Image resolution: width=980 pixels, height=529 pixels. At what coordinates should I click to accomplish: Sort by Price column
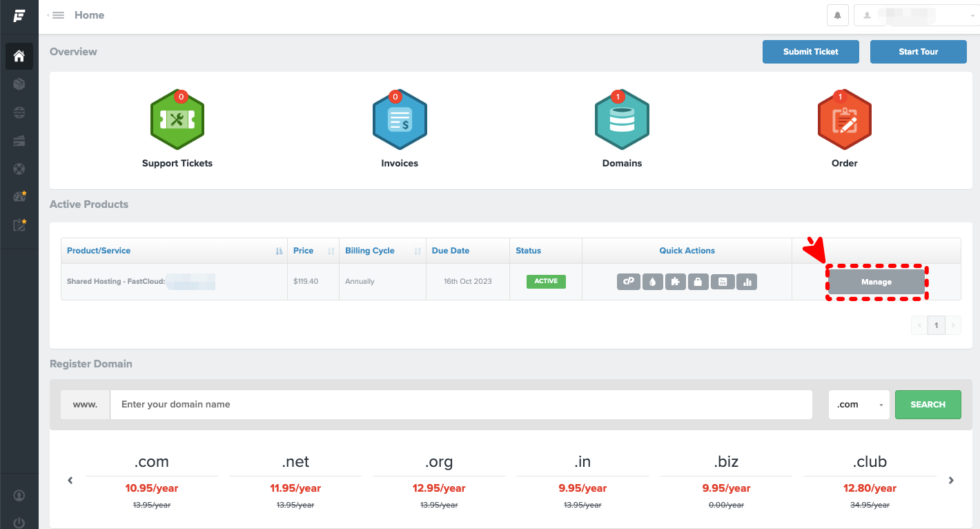click(313, 251)
